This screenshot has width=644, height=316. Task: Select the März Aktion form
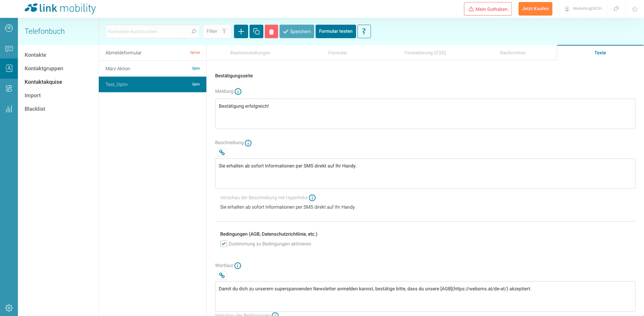153,69
